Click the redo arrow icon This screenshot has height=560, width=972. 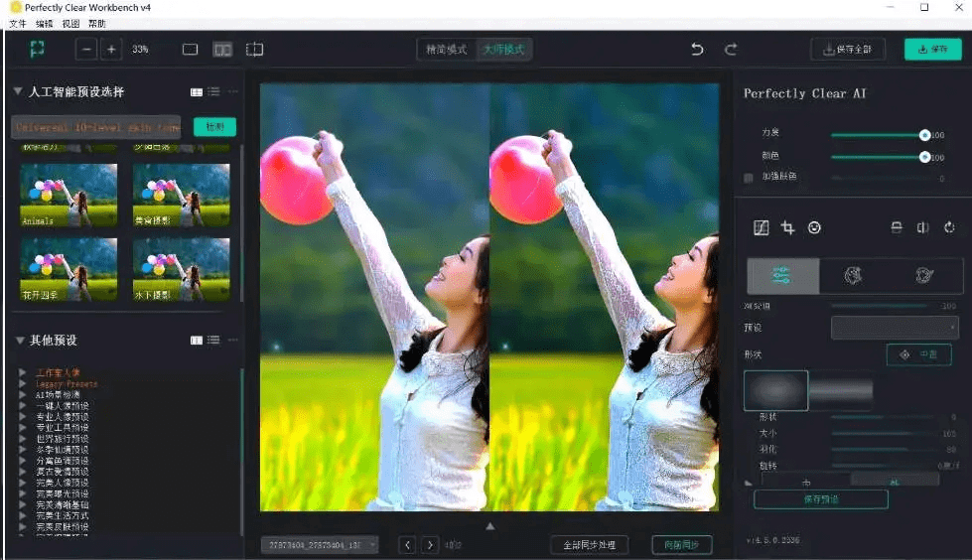(731, 49)
